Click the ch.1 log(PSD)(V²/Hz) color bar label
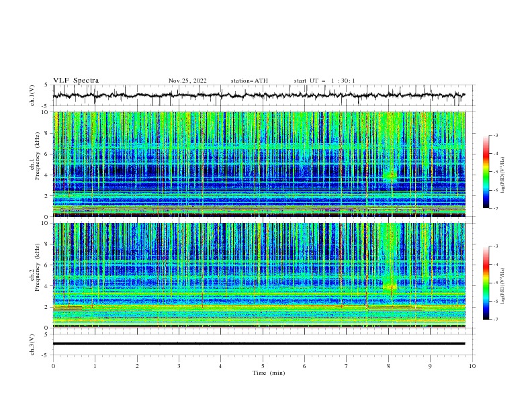 tap(503, 175)
